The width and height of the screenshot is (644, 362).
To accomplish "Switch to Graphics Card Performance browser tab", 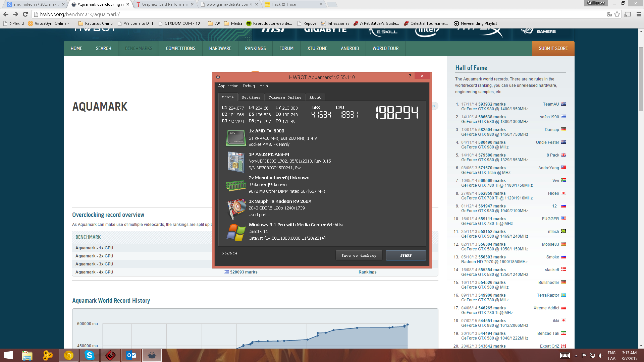I will 165,4.
